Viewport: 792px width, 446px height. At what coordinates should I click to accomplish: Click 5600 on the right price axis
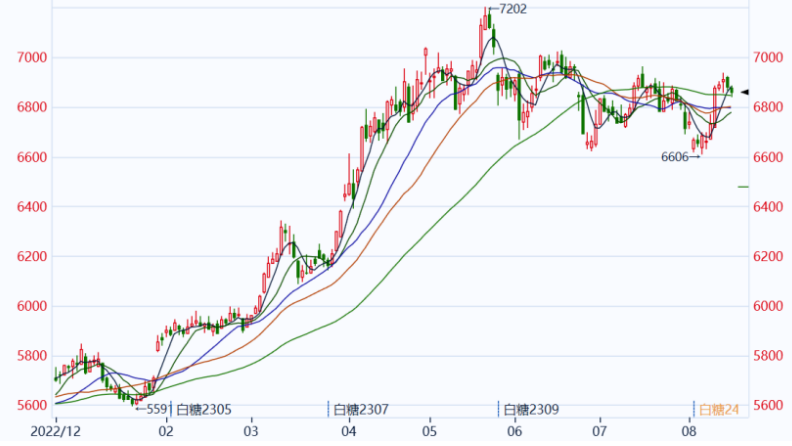click(x=770, y=406)
